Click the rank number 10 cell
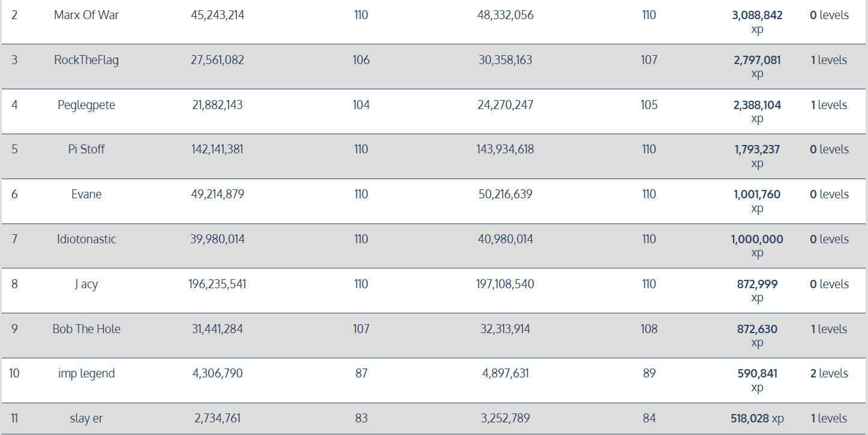This screenshot has width=868, height=435. tap(14, 373)
